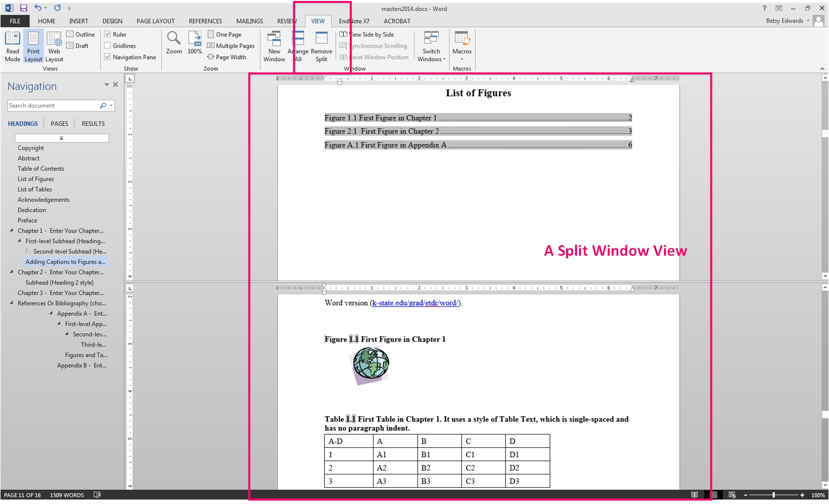Viewport: 829px width, 504px height.
Task: Select Web Layout view icon
Action: pos(54,45)
